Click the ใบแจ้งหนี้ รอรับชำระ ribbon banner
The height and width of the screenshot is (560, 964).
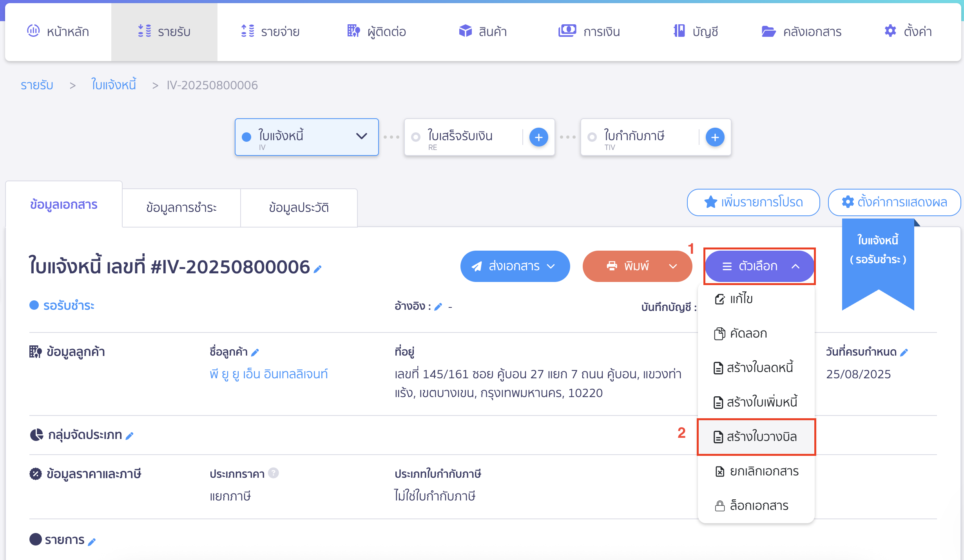(878, 265)
